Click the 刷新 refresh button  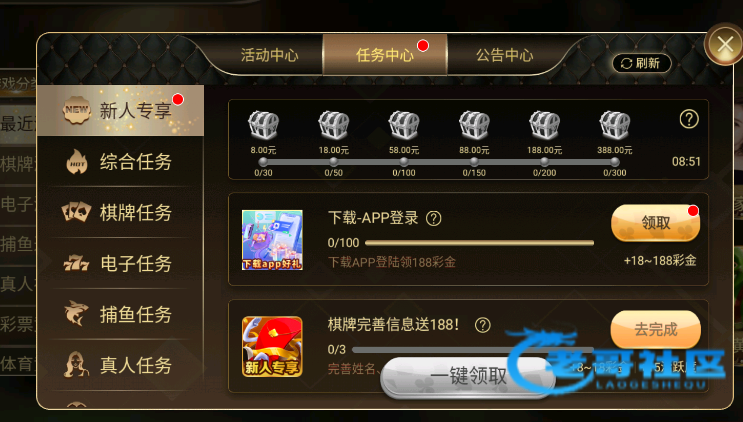coord(642,63)
